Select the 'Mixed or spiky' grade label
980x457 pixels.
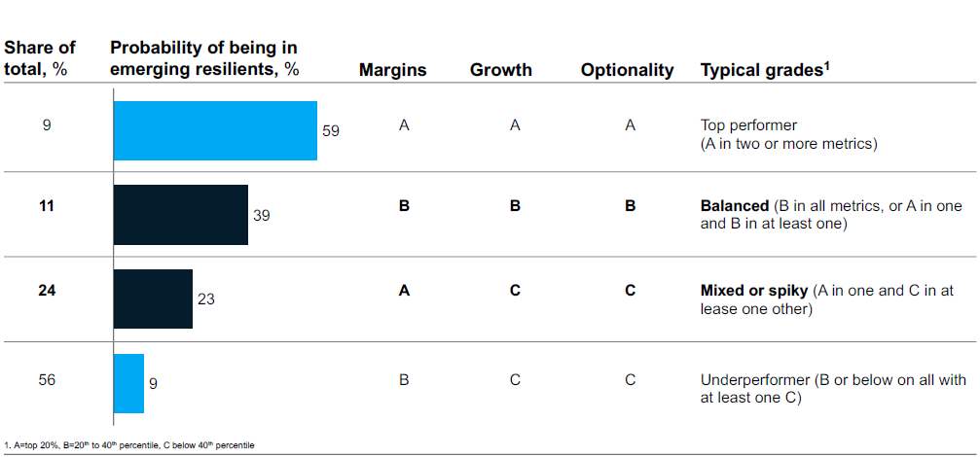pos(752,291)
